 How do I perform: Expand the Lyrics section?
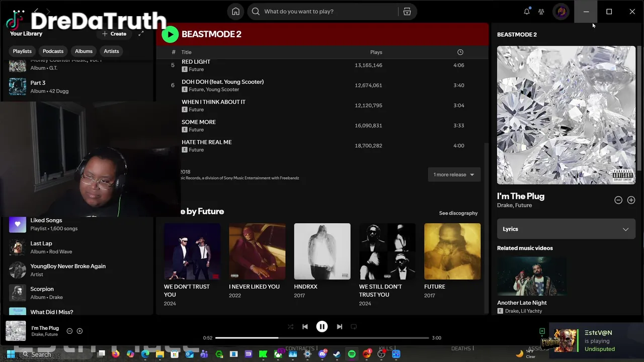(566, 229)
